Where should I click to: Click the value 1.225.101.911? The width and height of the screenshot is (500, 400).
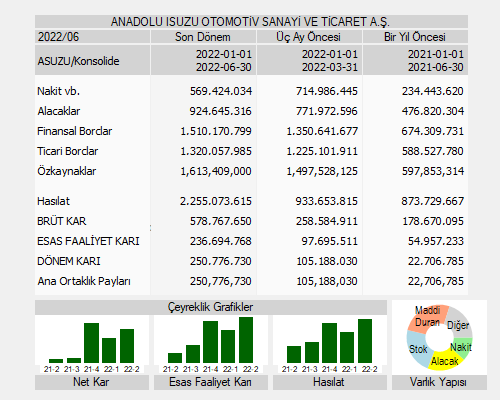(x=322, y=151)
